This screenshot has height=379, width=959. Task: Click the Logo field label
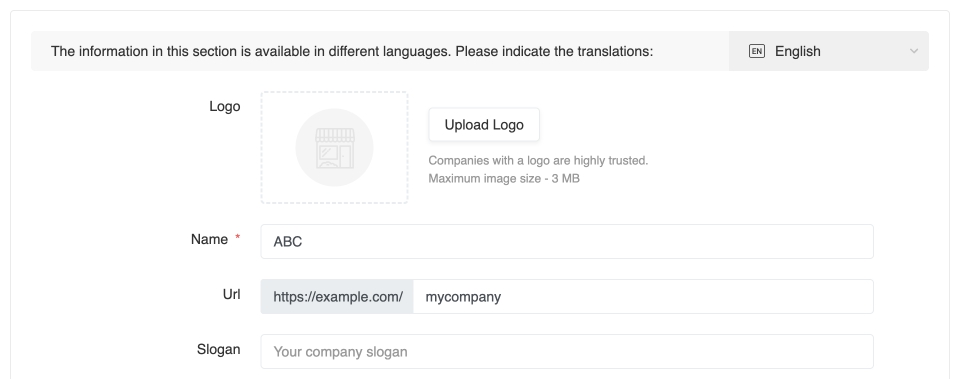[x=224, y=106]
